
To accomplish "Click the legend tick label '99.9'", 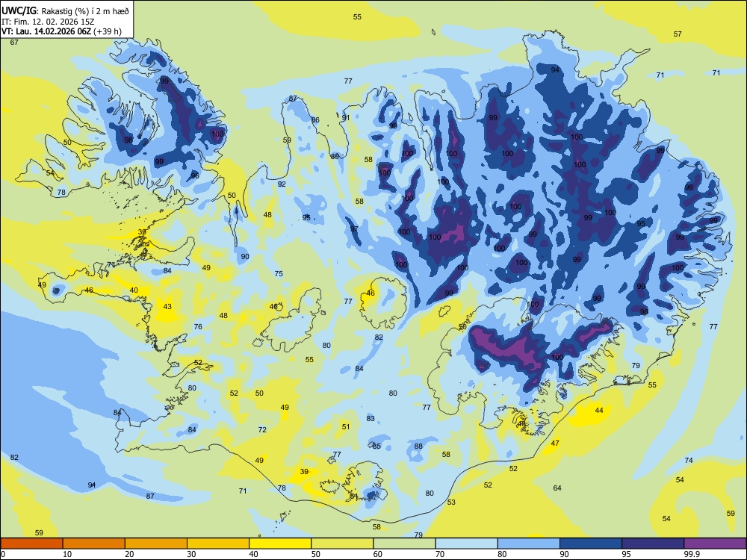I will click(x=691, y=554).
